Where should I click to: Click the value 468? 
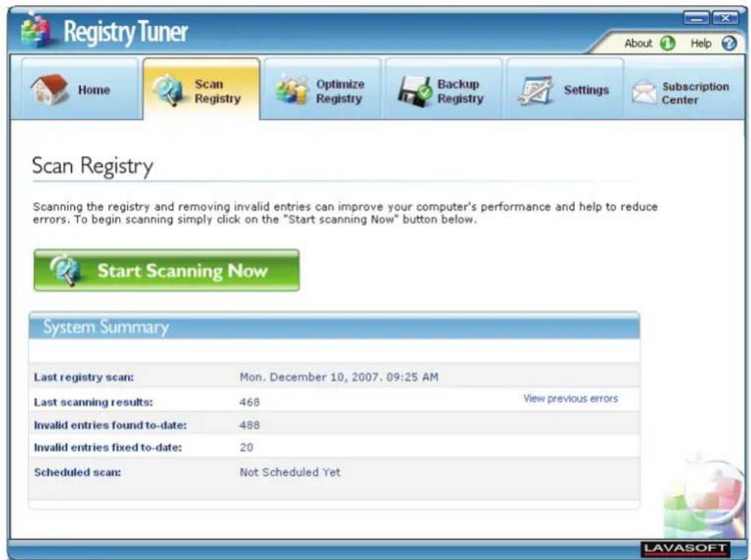point(249,402)
